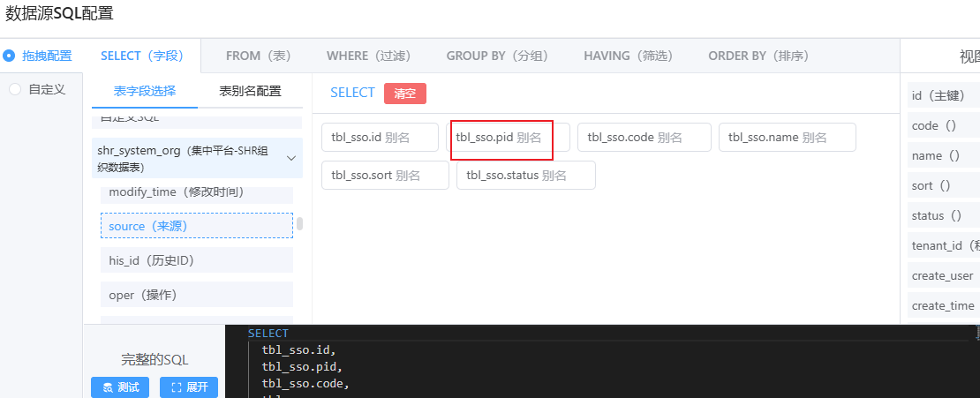Select the source（来源）field item
980x398 pixels.
[196, 226]
